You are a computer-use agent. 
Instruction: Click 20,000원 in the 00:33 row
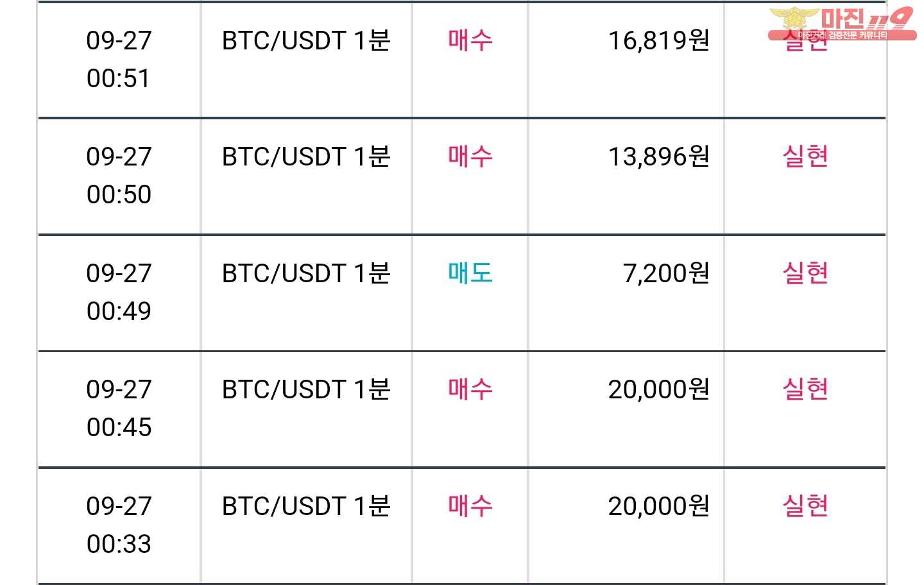tap(659, 507)
